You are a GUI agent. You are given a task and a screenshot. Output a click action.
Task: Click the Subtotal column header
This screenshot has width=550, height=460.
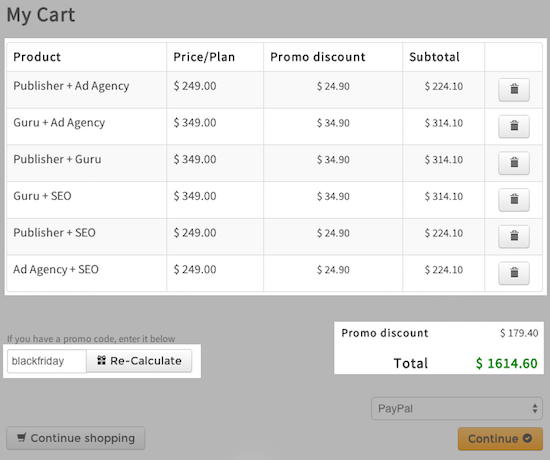click(434, 57)
